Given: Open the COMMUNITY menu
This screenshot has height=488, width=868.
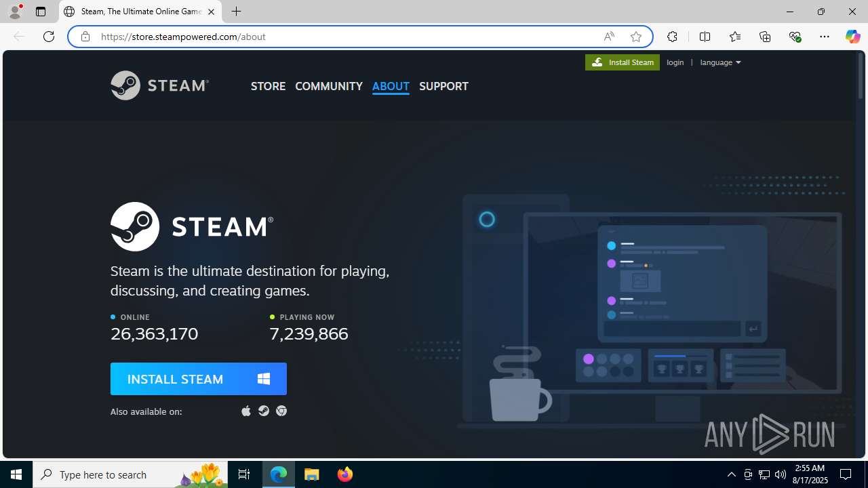Looking at the screenshot, I should (329, 86).
